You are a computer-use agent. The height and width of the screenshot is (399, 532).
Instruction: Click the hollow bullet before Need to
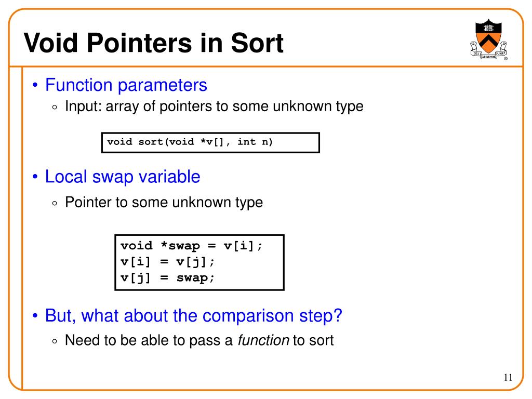point(55,341)
